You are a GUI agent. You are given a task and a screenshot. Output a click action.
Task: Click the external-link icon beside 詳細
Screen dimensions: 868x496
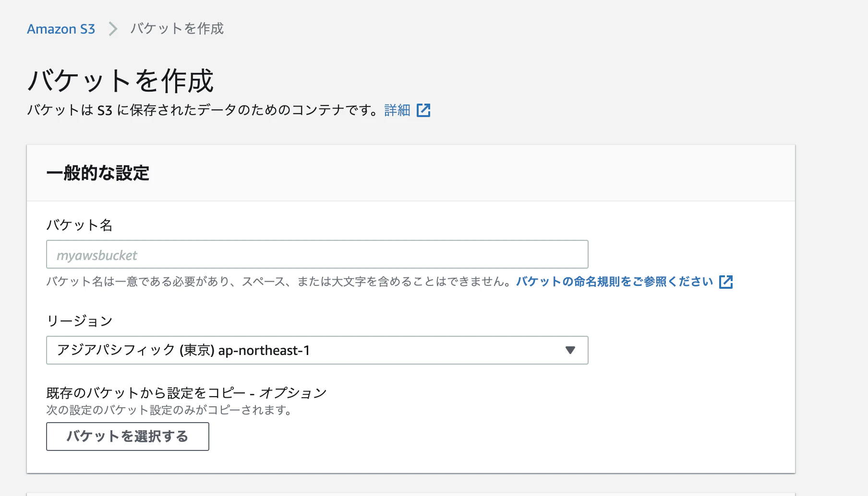tap(423, 110)
